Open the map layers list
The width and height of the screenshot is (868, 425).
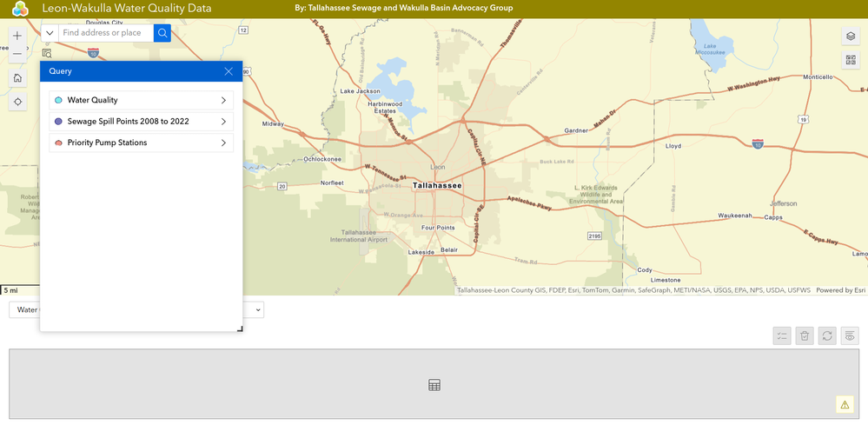point(851,36)
